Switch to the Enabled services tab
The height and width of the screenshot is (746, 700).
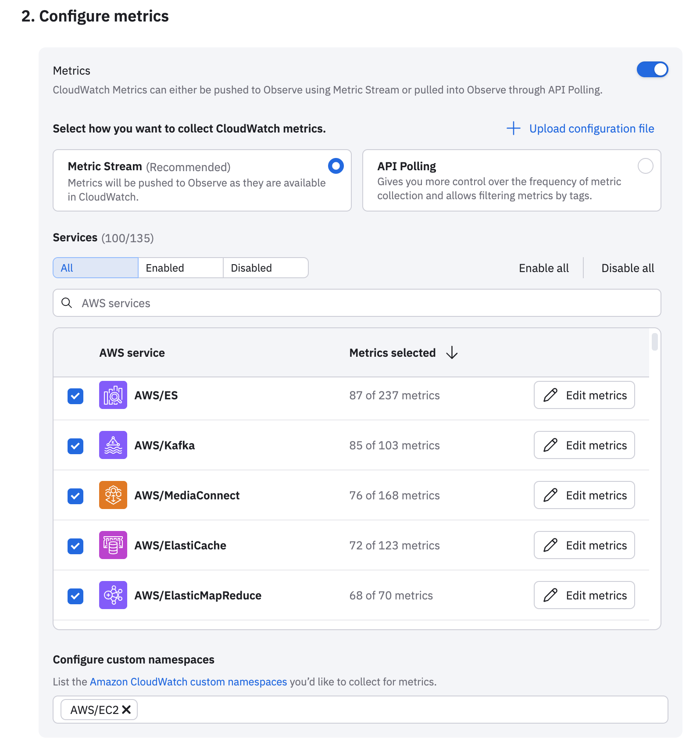click(x=181, y=268)
